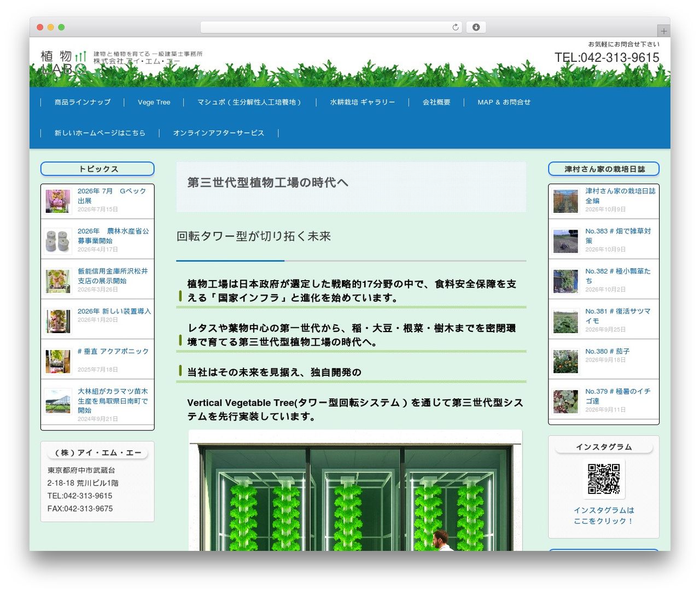Open the 飯能信用金庫所沢松井支店の展示開始 topic
700x593 pixels.
[113, 276]
